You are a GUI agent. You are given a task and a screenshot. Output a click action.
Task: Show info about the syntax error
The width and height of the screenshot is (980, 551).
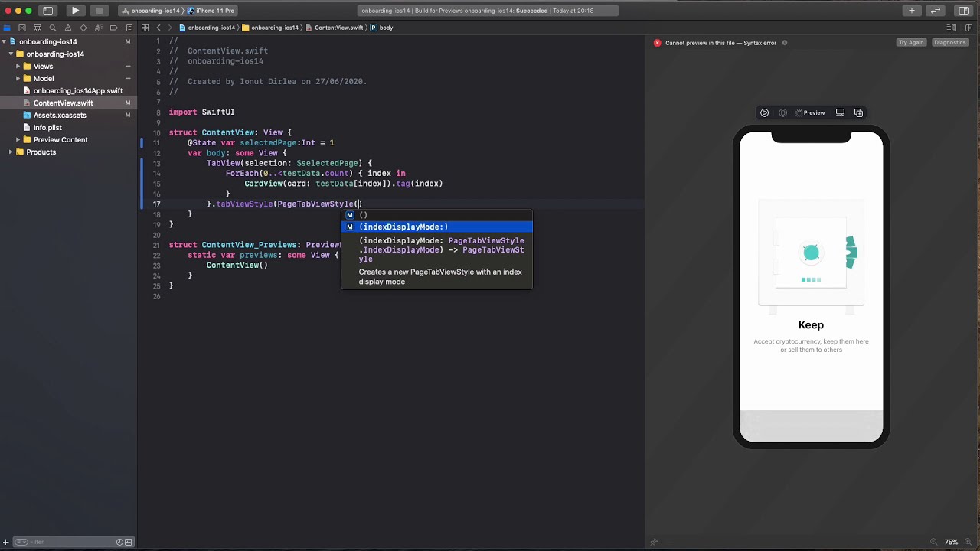tap(785, 43)
